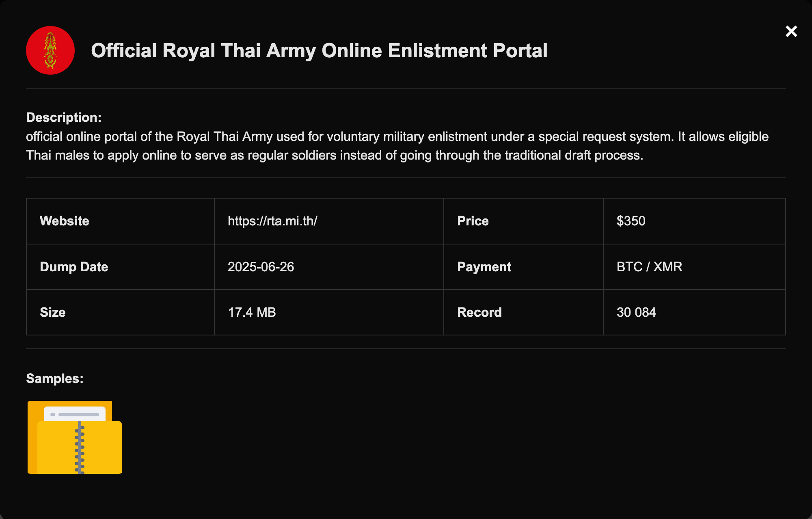Click description line starting 'official online portal'
The width and height of the screenshot is (812, 519).
tap(397, 136)
